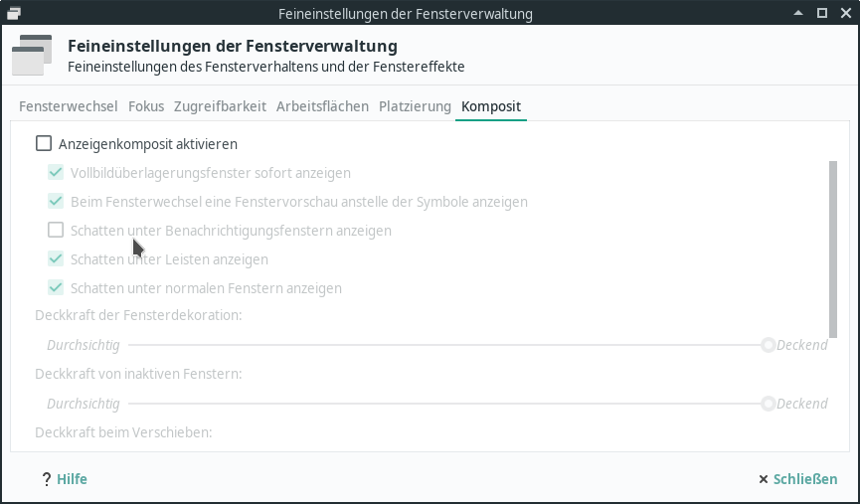Toggle Schatten unter Benachrichtigungsfenstern anzeigen checkbox

pyautogui.click(x=57, y=231)
